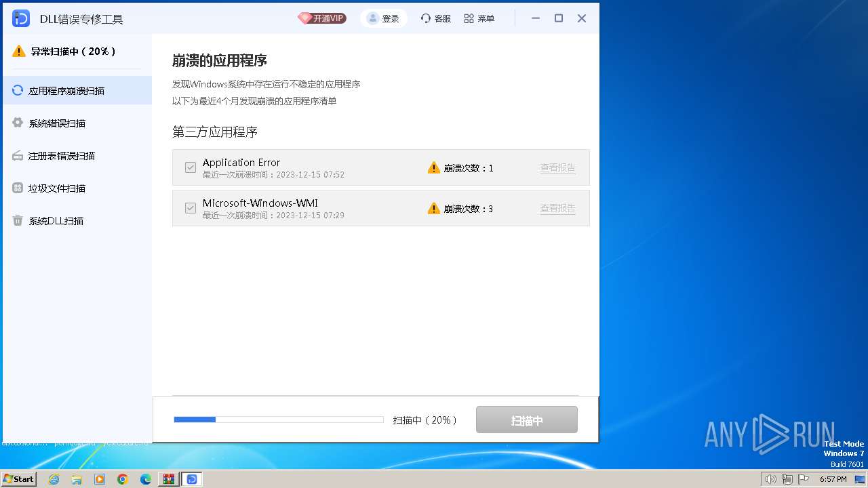Click the 崩溃次数：1 text
Image resolution: width=868 pixels, height=488 pixels.
(x=469, y=167)
